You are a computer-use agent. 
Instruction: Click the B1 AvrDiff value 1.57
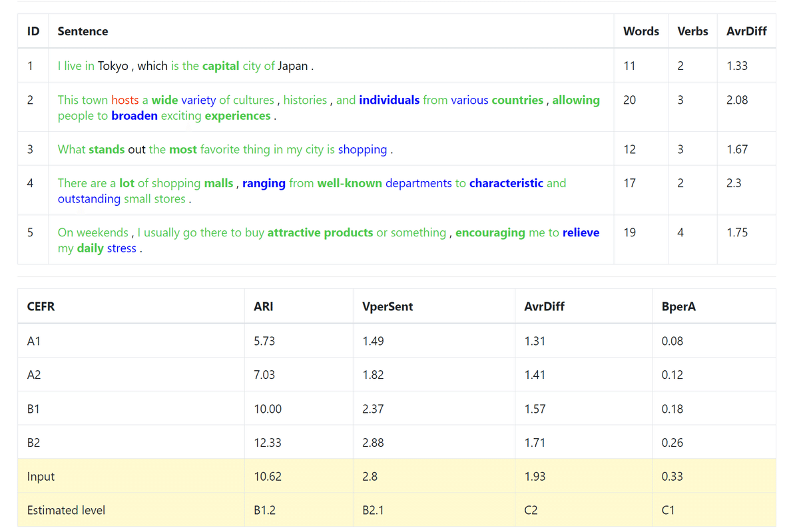point(535,409)
